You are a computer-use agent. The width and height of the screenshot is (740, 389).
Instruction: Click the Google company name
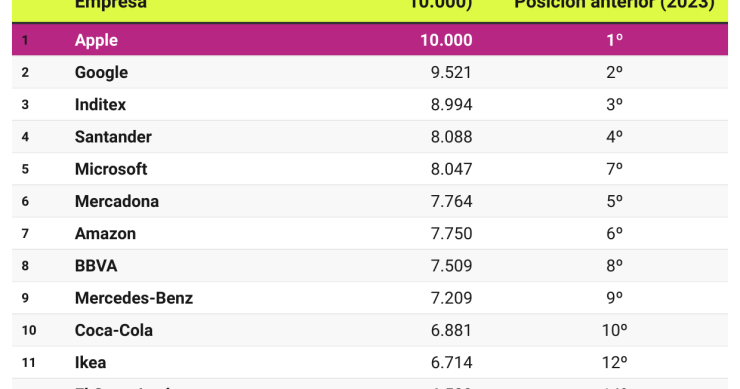pos(101,72)
